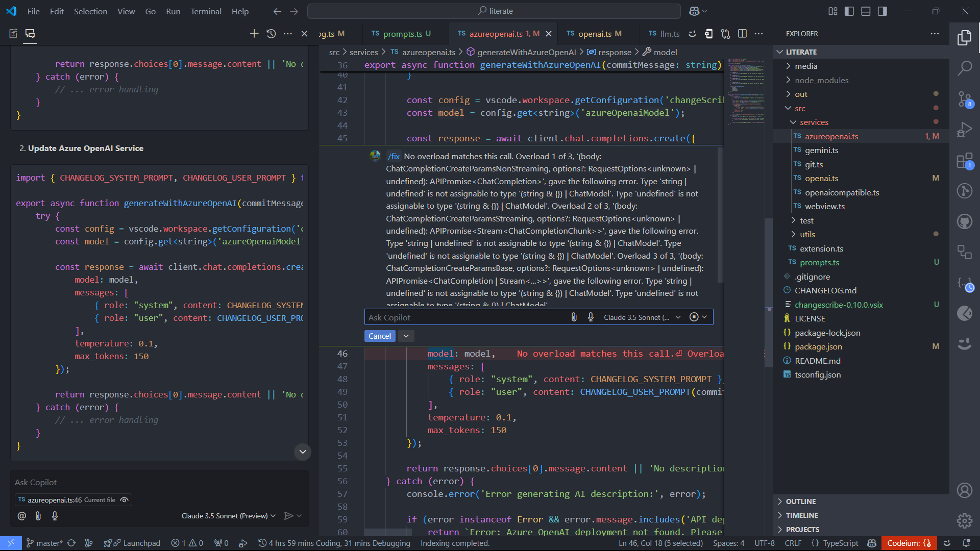Open Claude 3.5 Sonnet (Preview) model dropdown
This screenshot has width=980, height=551.
coord(228,516)
